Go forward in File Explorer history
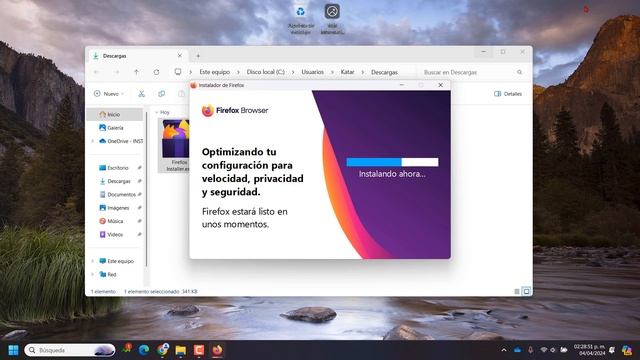The height and width of the screenshot is (360, 640). coord(116,72)
